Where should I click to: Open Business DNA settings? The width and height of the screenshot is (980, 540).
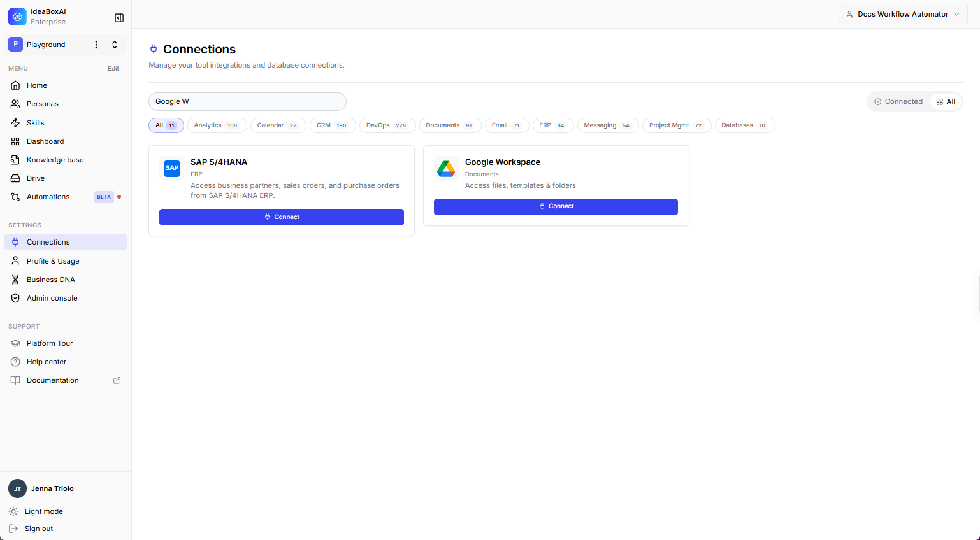point(66,280)
